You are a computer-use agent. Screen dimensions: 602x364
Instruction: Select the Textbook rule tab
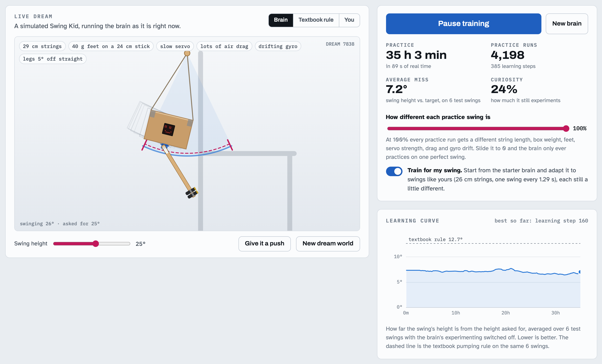tap(316, 20)
